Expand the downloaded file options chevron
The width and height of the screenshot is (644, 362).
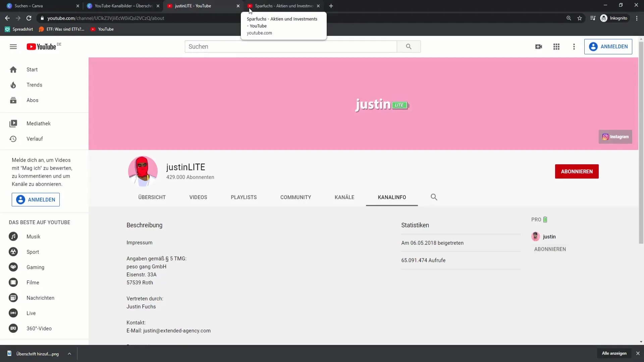point(69,354)
